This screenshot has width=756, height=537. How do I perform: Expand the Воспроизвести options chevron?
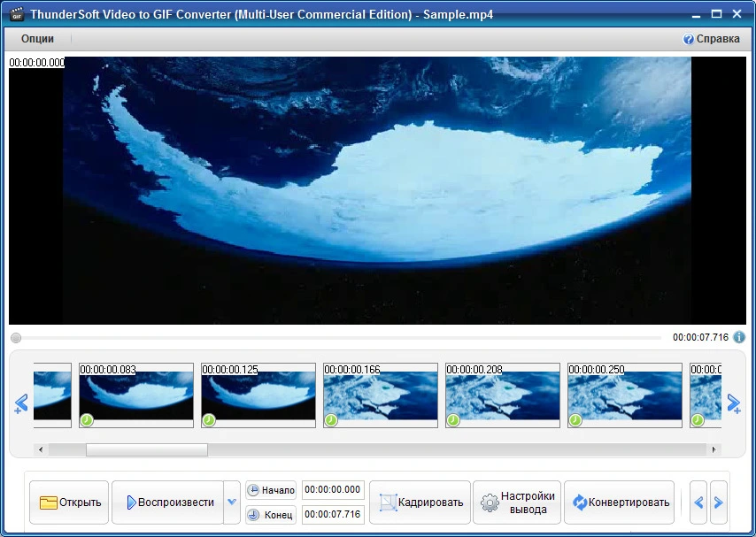(x=232, y=501)
